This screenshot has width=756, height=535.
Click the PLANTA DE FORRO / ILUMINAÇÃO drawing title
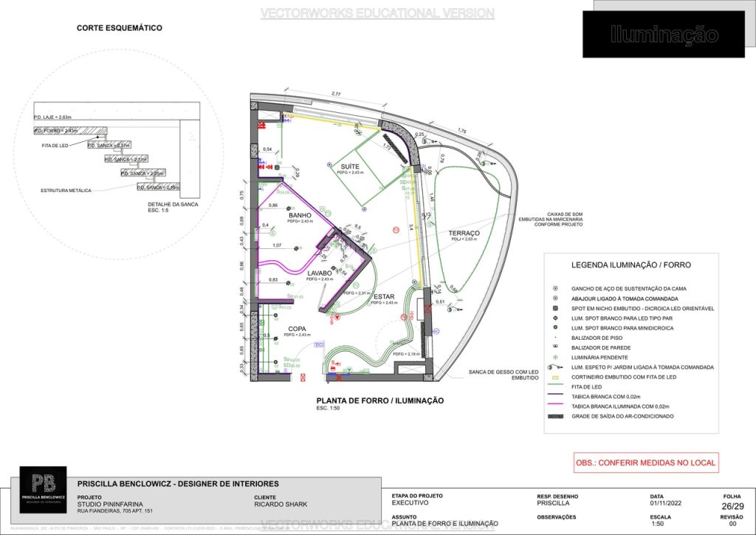tap(380, 401)
